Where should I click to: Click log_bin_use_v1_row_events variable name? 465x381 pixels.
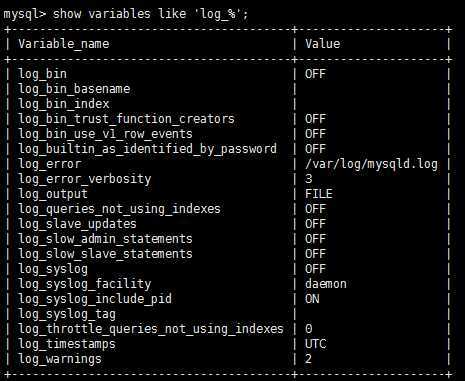[105, 134]
